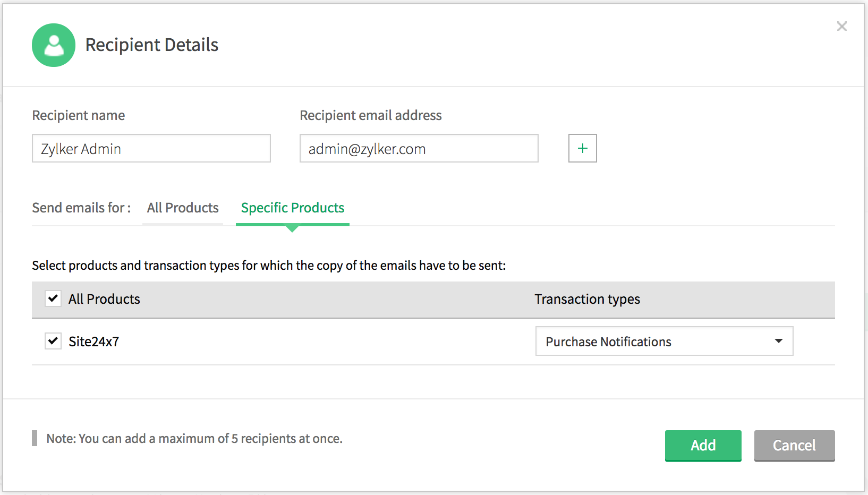Open the Purchase Notifications dropdown
The image size is (868, 495).
[663, 341]
